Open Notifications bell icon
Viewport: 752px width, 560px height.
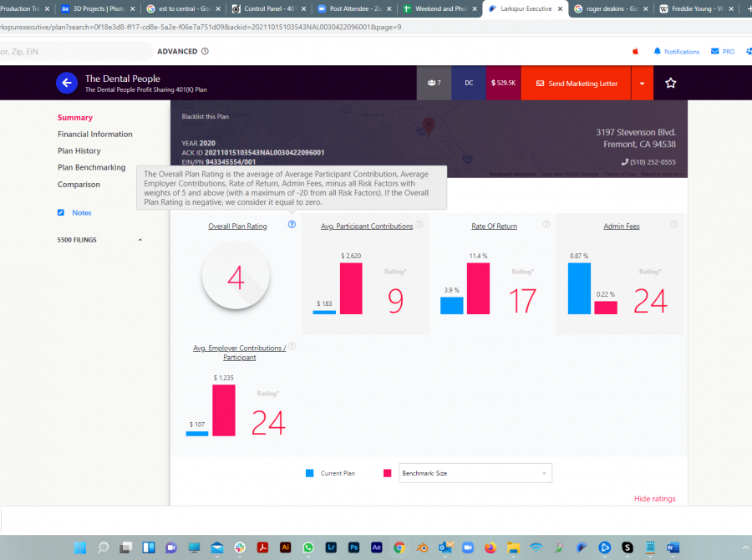658,52
